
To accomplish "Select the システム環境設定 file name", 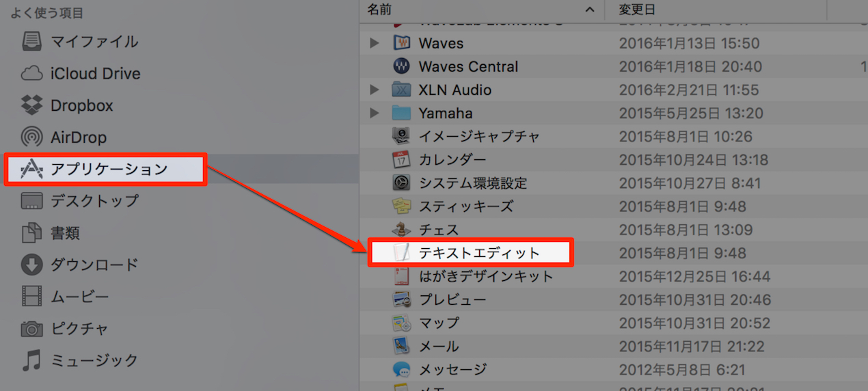I will point(473,183).
